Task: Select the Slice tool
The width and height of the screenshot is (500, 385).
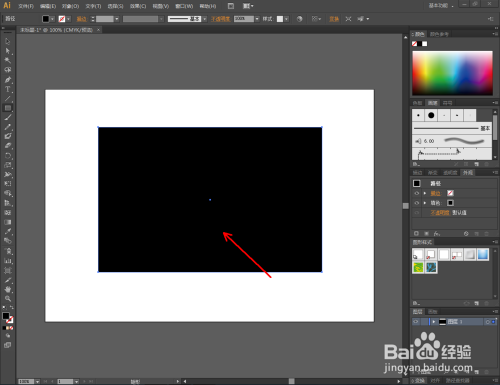Action: [8, 280]
